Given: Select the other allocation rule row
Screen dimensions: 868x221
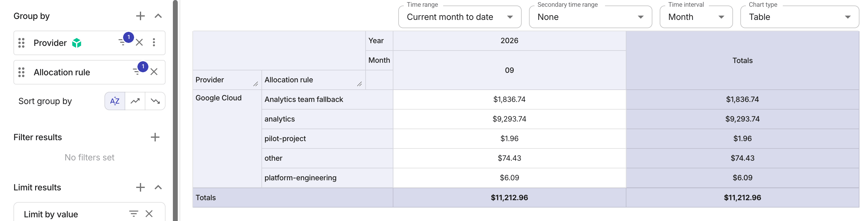Looking at the screenshot, I should click(x=327, y=158).
